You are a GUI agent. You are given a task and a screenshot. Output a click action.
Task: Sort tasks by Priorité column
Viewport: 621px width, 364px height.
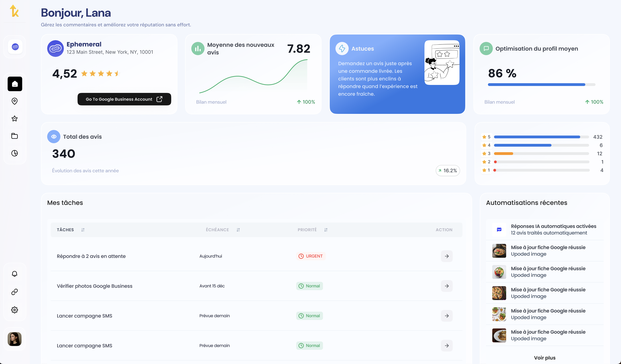[x=326, y=230]
